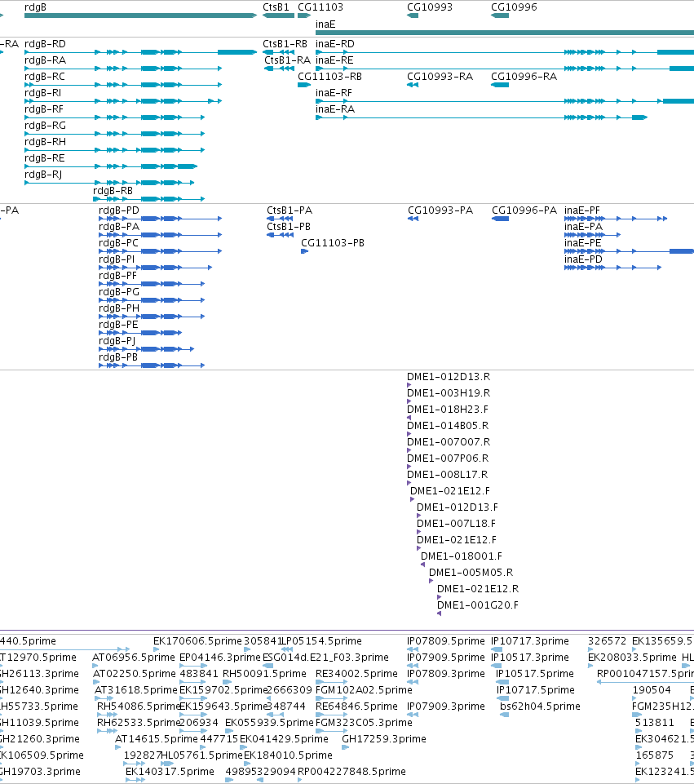Choose protein rdgB-PG
Screen dimensions: 694x784
(119, 292)
